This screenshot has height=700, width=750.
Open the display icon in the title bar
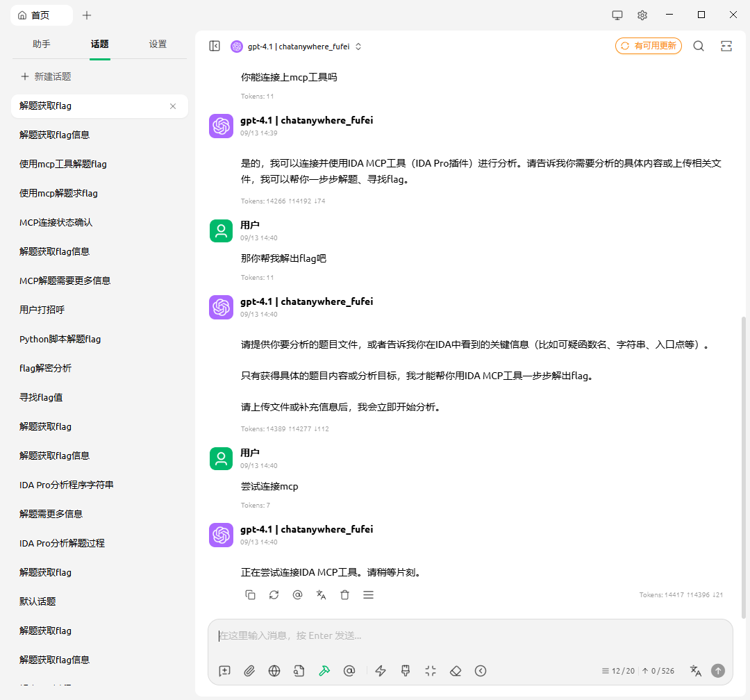pyautogui.click(x=617, y=15)
